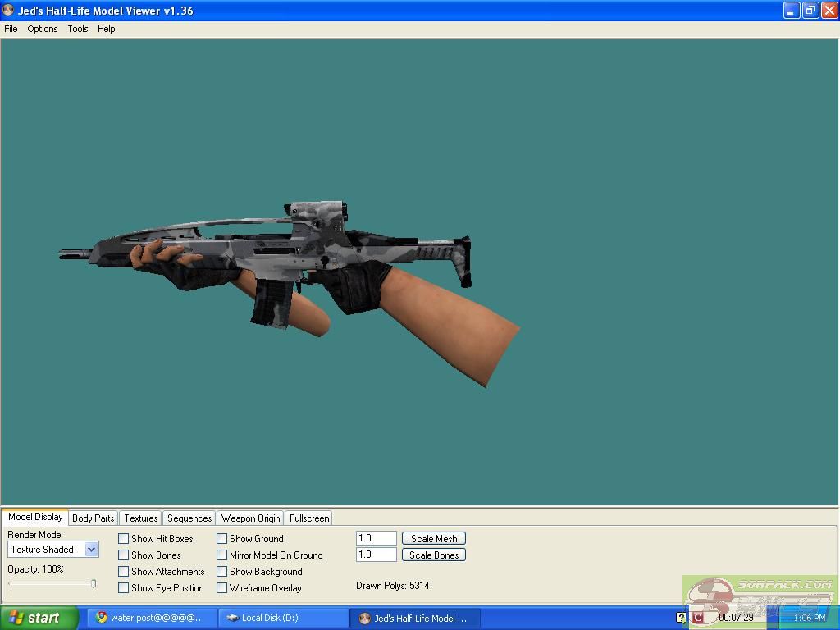Click the Opacity slider handle
Viewport: 840px width, 630px height.
pos(94,585)
